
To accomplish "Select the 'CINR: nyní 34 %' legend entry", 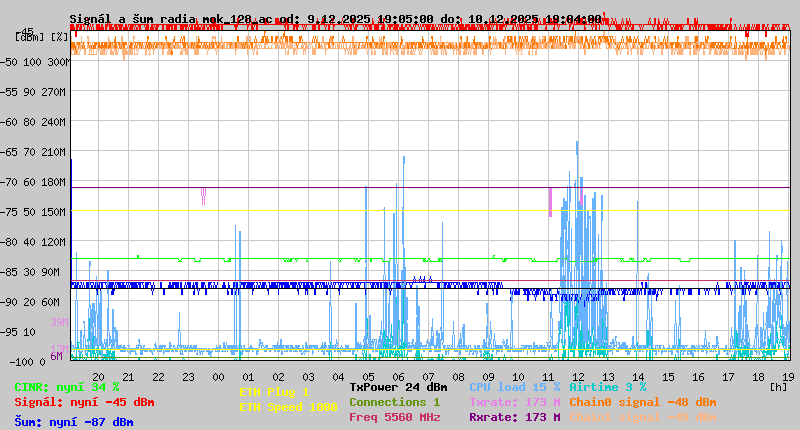I will (67, 387).
